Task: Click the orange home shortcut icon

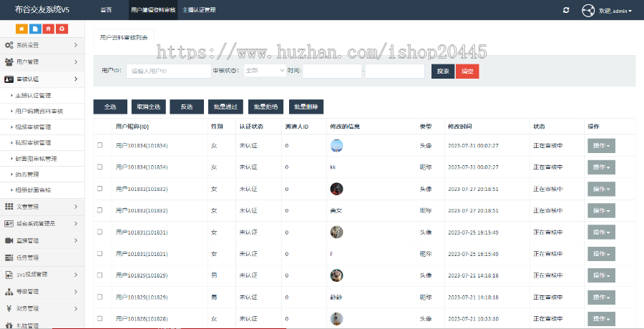Action: coord(21,29)
